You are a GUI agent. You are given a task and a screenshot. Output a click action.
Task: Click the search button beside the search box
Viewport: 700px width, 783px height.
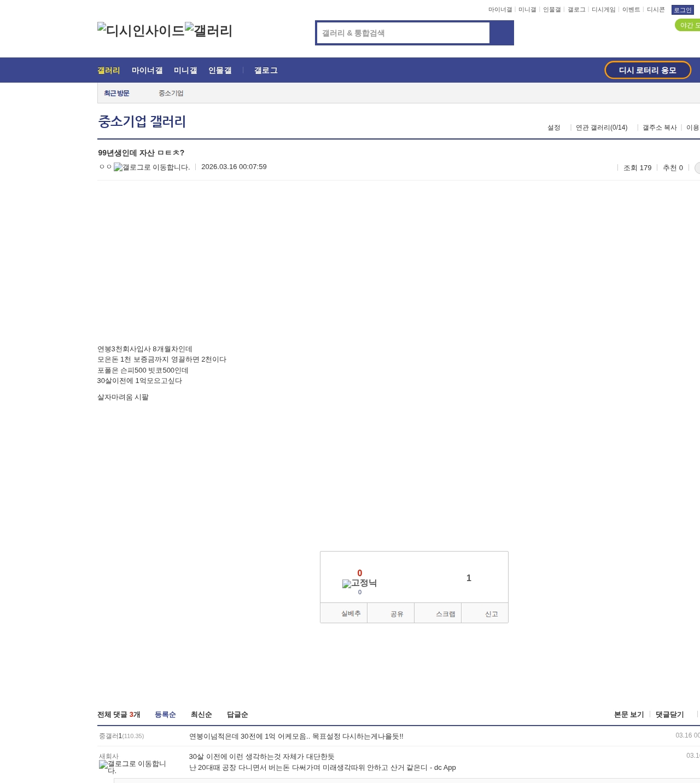click(x=501, y=33)
